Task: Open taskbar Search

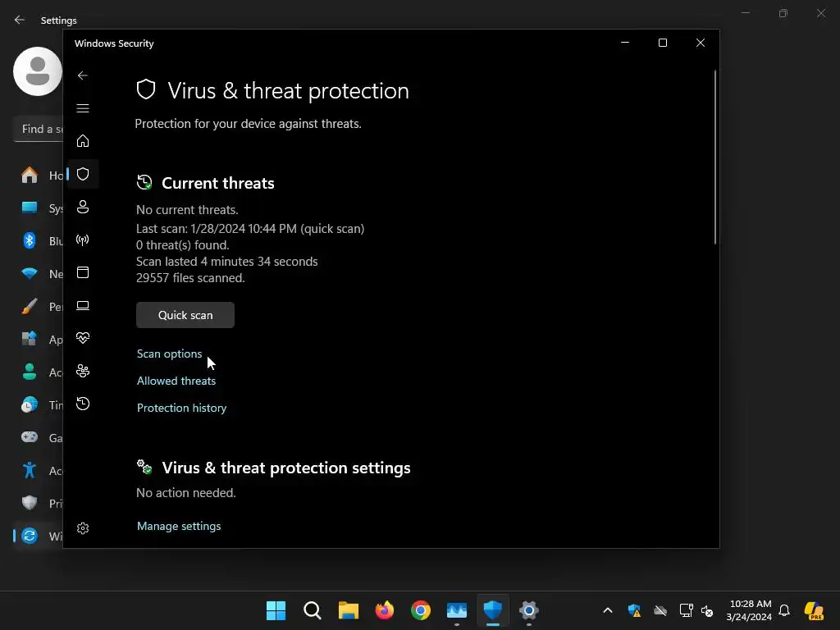Action: (x=313, y=610)
